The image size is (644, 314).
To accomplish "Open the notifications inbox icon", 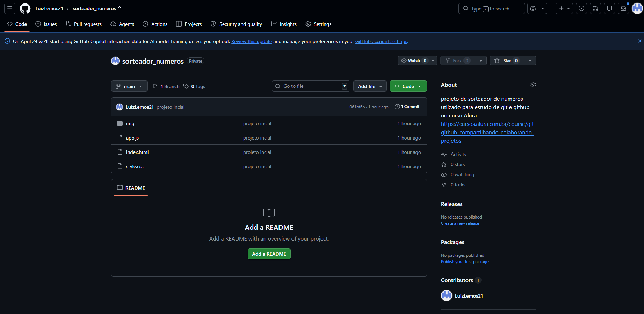I will (623, 8).
